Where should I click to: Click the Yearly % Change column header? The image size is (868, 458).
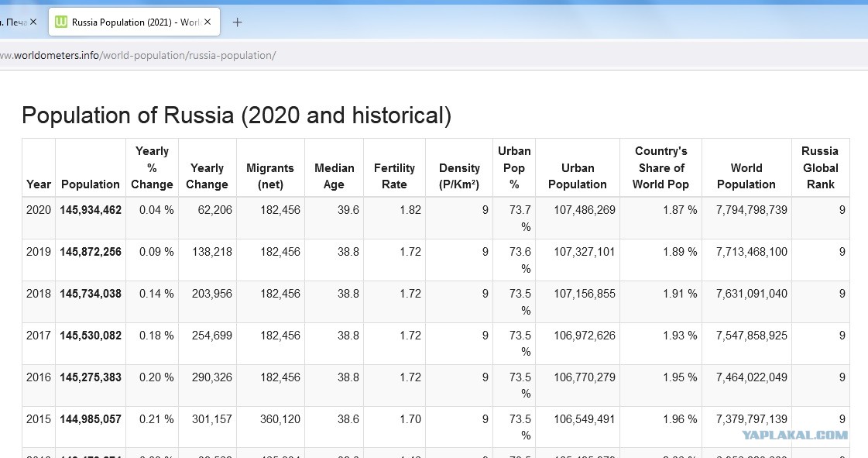pyautogui.click(x=152, y=168)
